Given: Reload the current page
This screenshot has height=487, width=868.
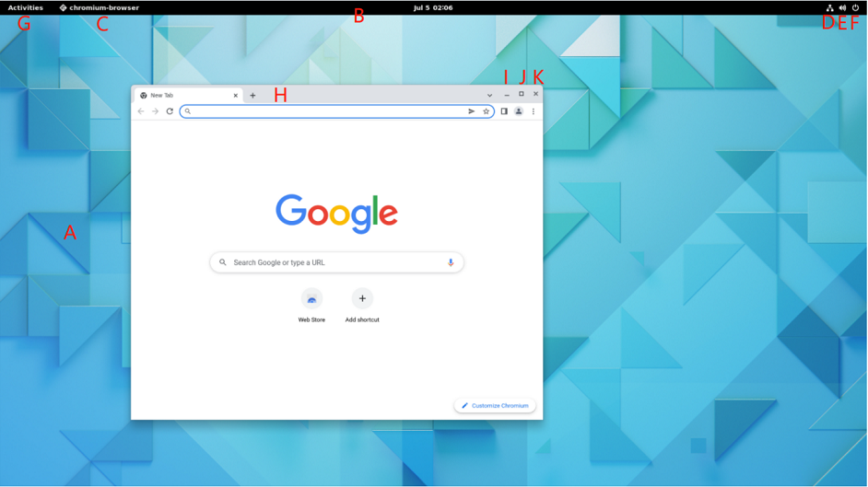Looking at the screenshot, I should 170,111.
